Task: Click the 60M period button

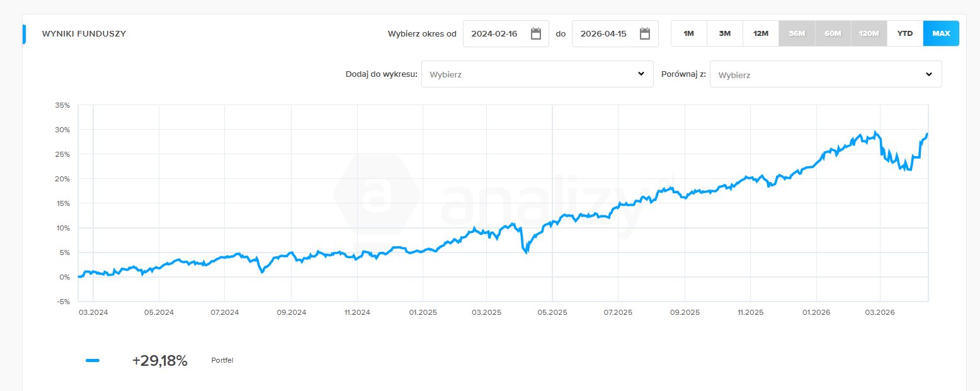Action: pyautogui.click(x=833, y=33)
